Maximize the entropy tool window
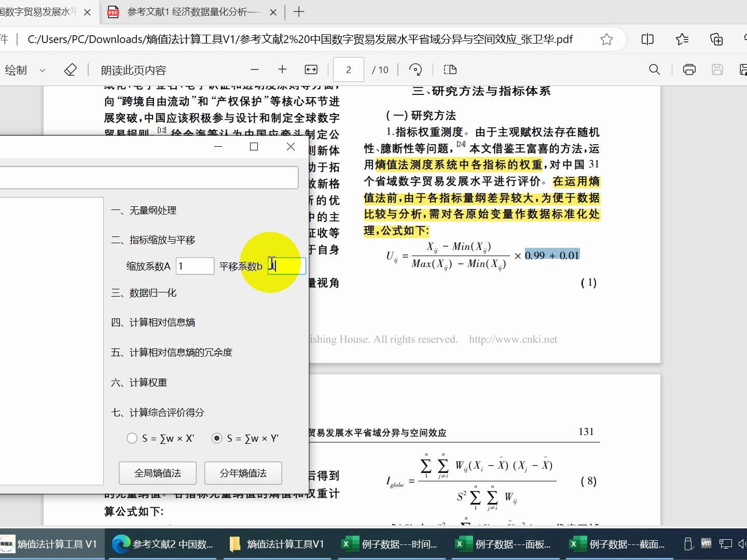The image size is (747, 560). tap(254, 147)
